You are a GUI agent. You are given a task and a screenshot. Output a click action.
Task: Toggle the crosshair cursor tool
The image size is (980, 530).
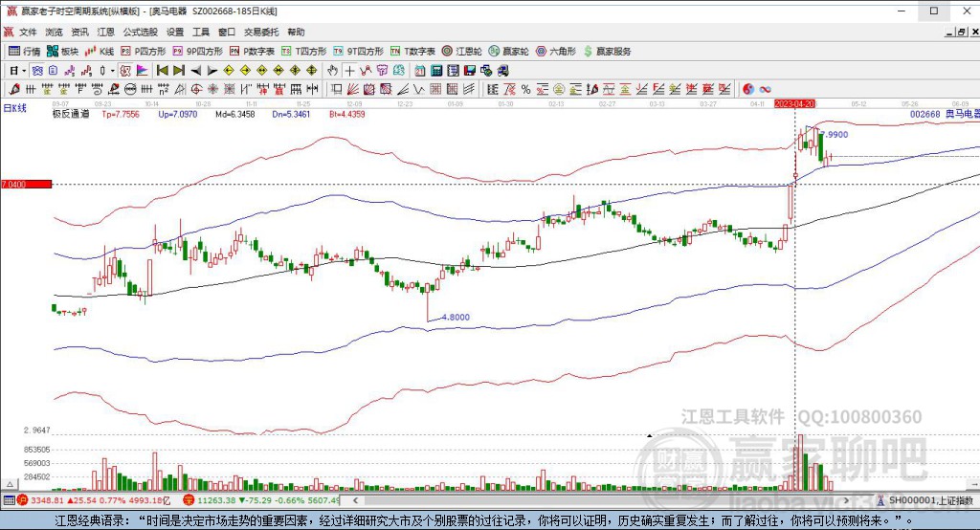[x=349, y=71]
